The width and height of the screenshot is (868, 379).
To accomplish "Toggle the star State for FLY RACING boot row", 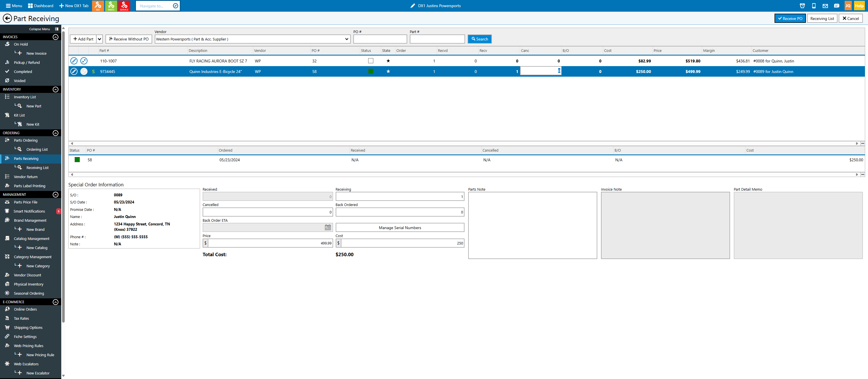I will pos(388,61).
